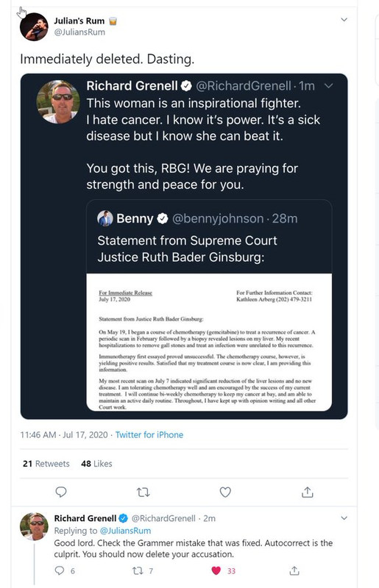This screenshot has height=588, width=379.
Task: Expand the main tweet options chevron
Action: click(344, 20)
